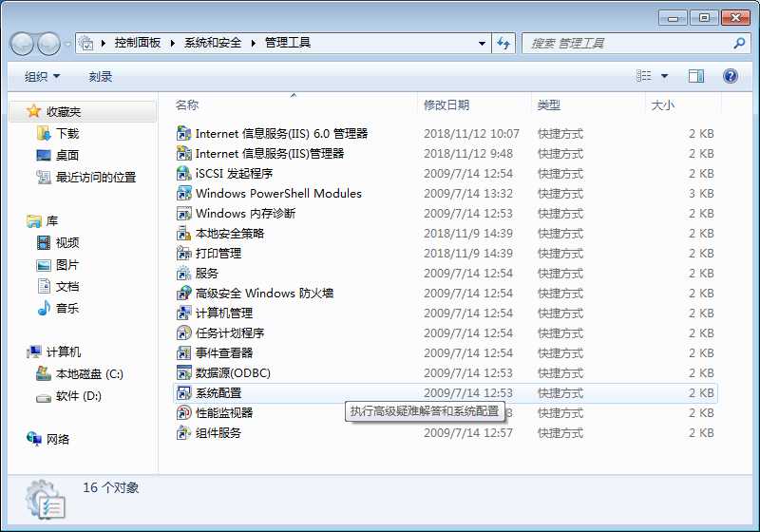Select the 系统配置 icon
The image size is (760, 532).
[183, 392]
